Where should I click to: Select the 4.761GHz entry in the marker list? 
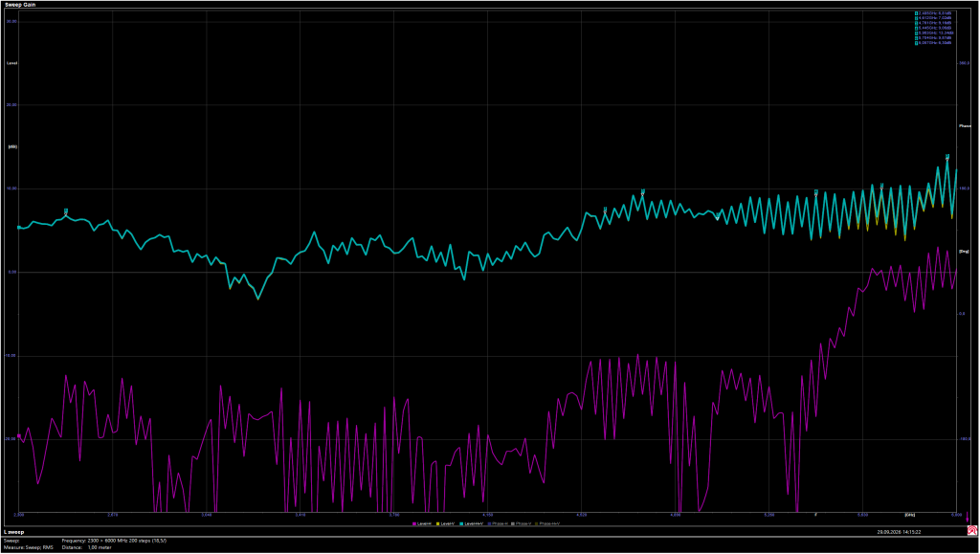[934, 22]
